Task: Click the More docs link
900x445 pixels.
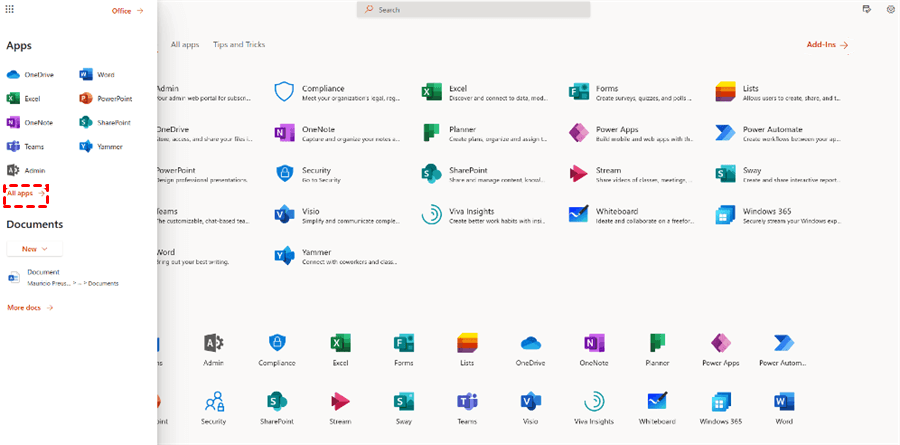Action: click(x=30, y=308)
